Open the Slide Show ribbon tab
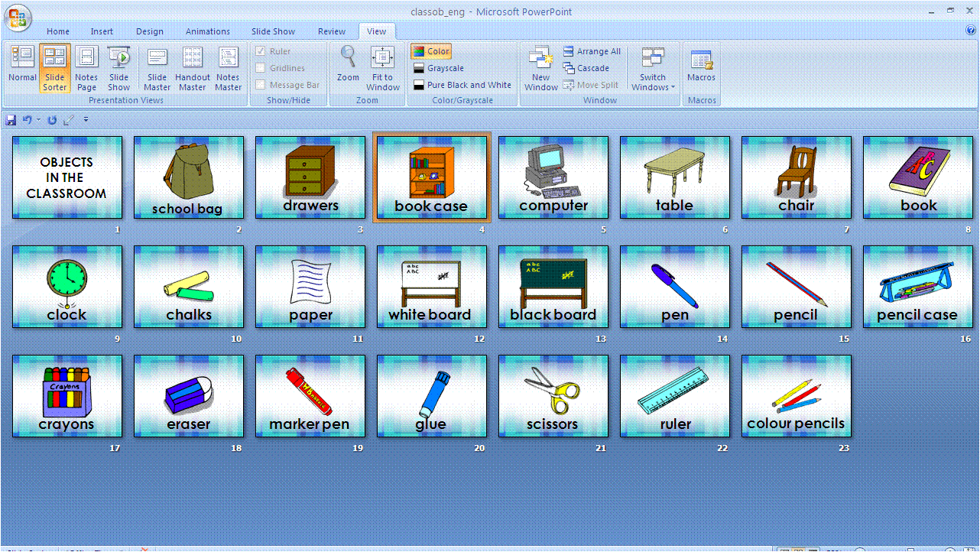 coord(274,31)
